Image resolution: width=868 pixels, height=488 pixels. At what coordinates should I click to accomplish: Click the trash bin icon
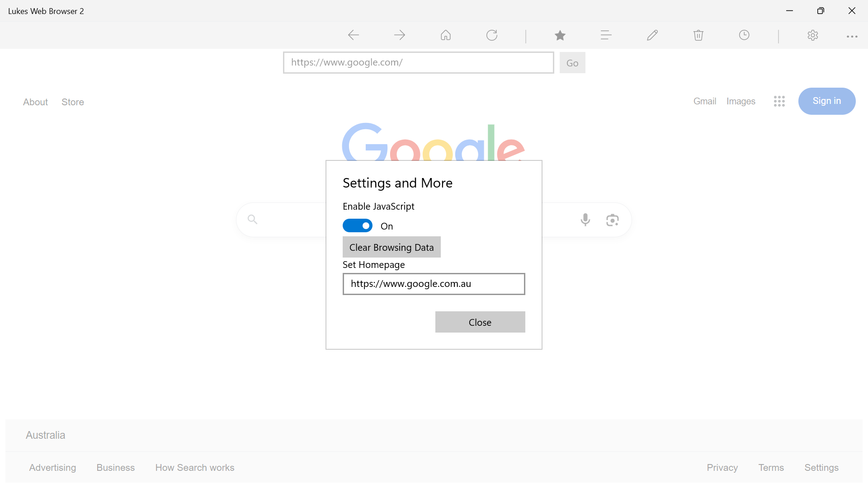pos(698,35)
